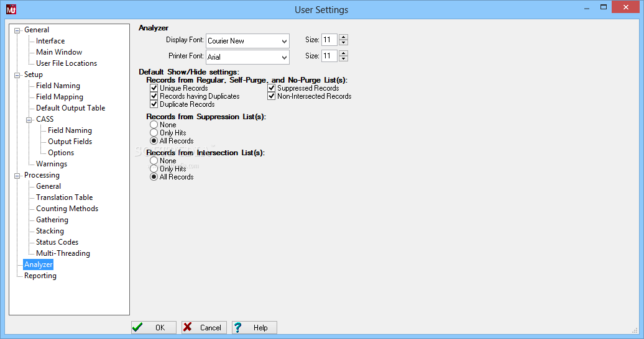Screen dimensions: 644x339
Task: Open User File Locations settings
Action: click(x=67, y=63)
